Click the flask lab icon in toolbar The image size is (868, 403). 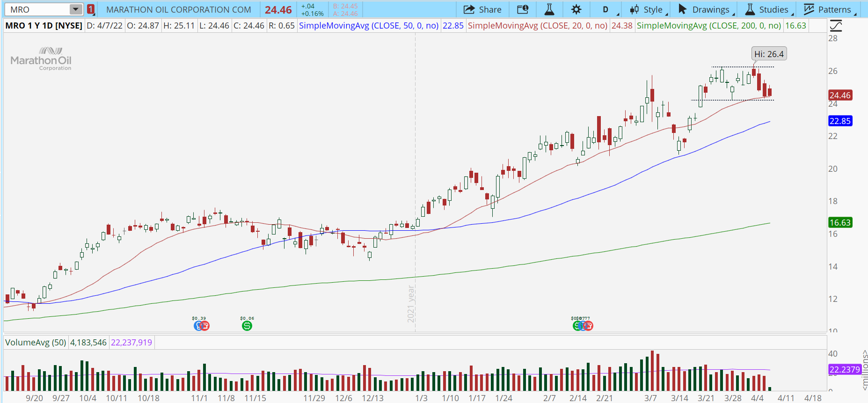(549, 9)
